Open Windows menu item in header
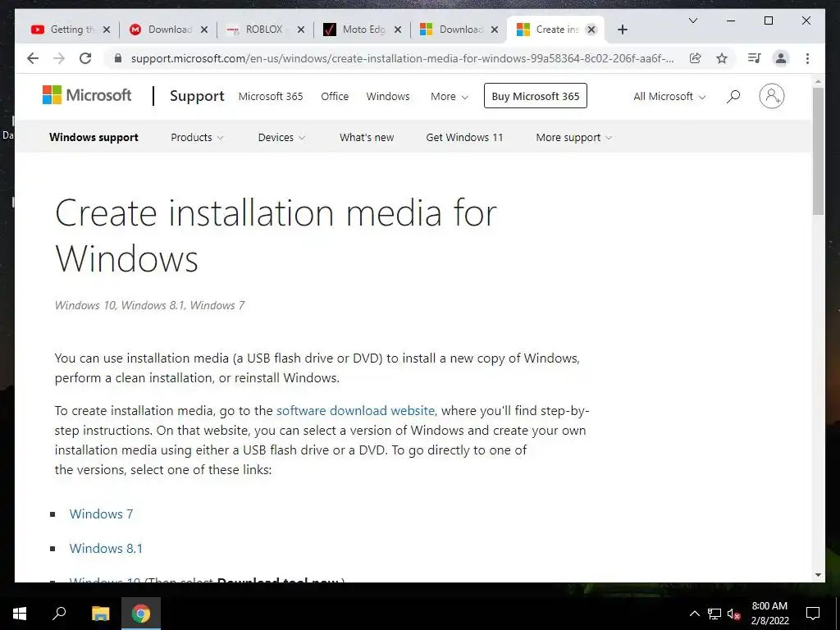Viewport: 840px width, 630px height. click(388, 97)
